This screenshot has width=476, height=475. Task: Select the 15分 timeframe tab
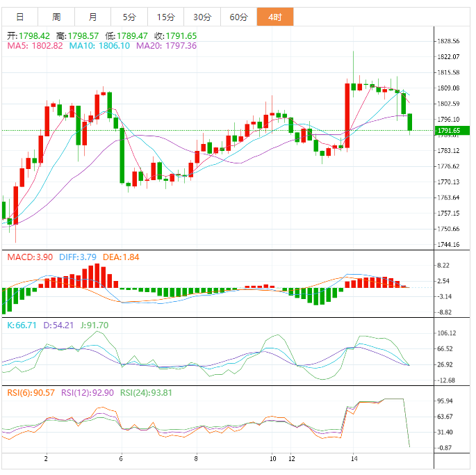(165, 17)
